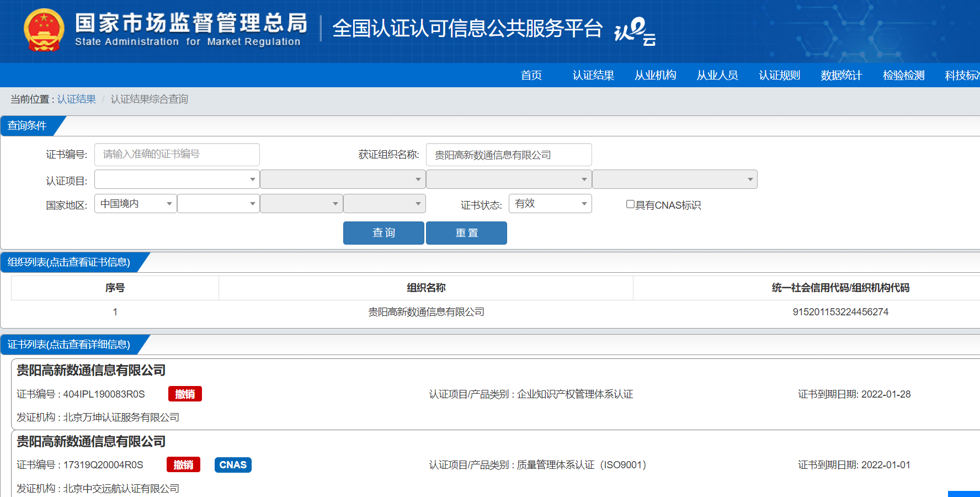Open the 检验检测 navigation menu
Screen dimensions: 980x497
[x=903, y=75]
